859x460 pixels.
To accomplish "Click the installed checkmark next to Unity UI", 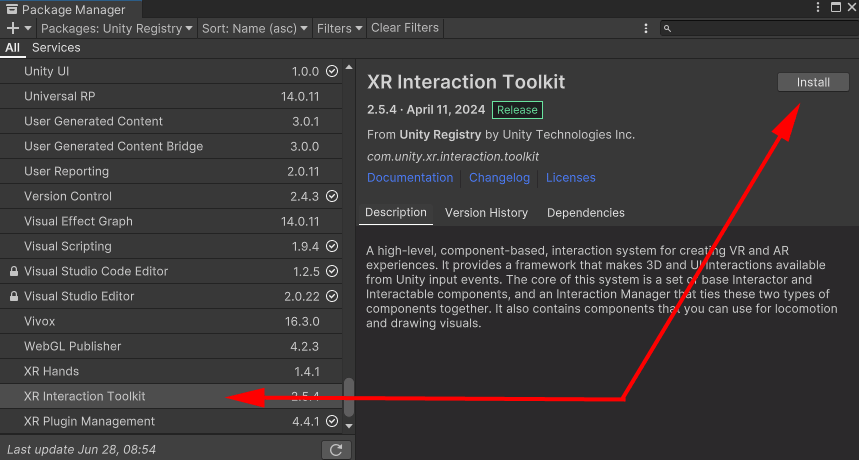I will coord(332,72).
